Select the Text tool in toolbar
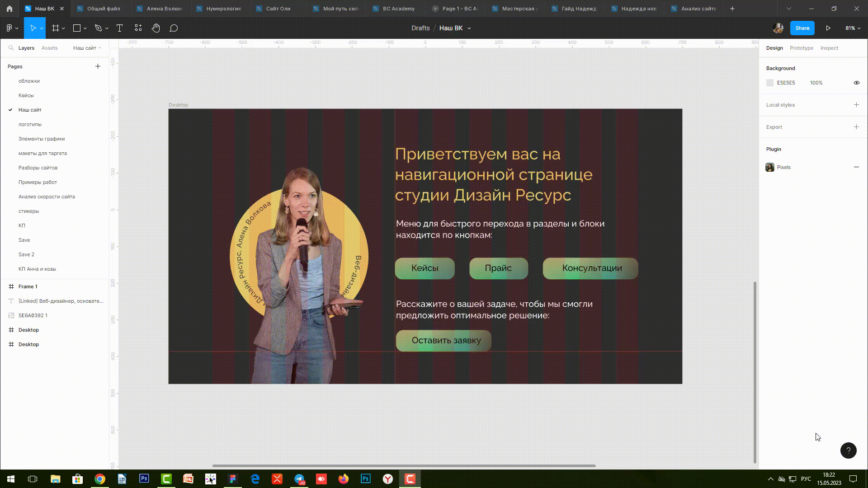The image size is (868, 488). pos(119,28)
